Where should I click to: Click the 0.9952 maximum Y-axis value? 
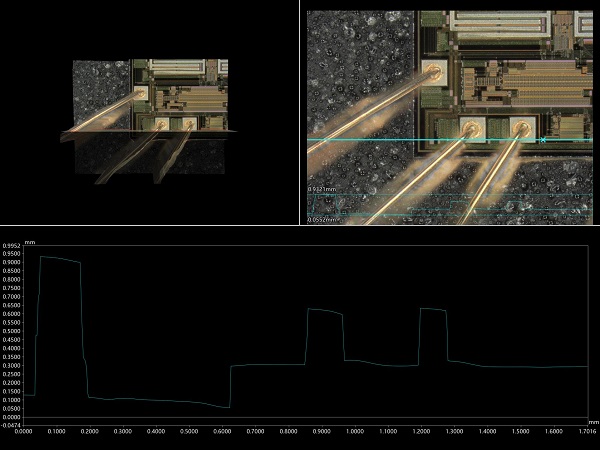pyautogui.click(x=12, y=245)
